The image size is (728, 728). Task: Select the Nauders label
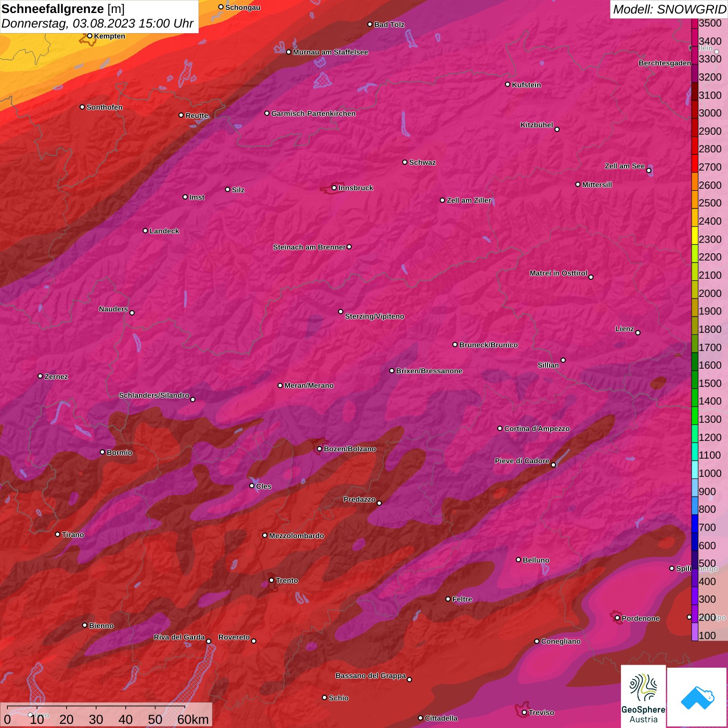pyautogui.click(x=113, y=309)
